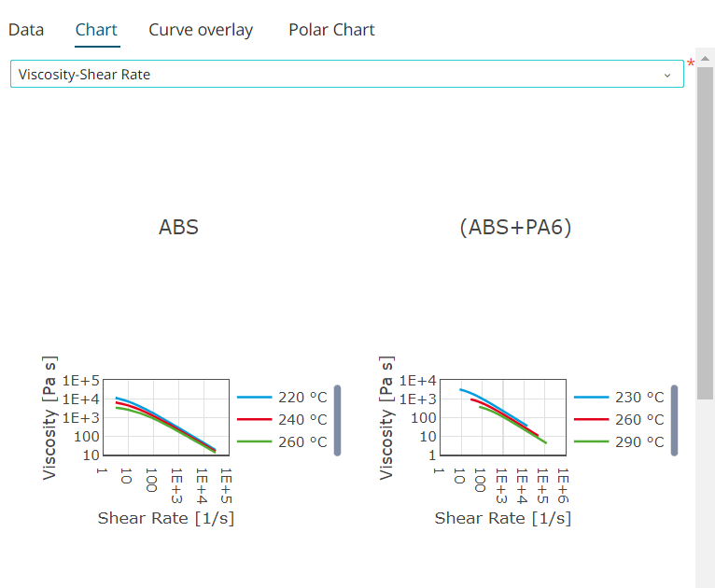The height and width of the screenshot is (588, 715).
Task: Click the ABS chart title
Action: [x=178, y=227]
